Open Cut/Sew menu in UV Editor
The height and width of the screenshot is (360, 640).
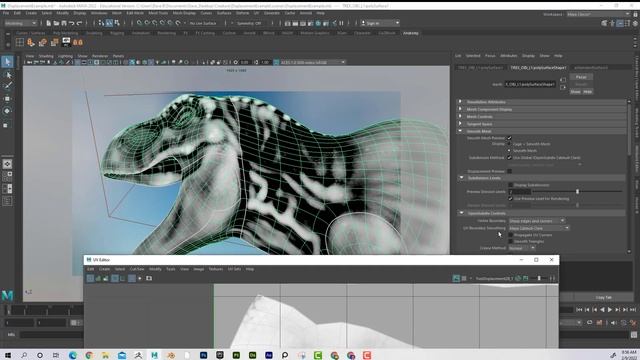[137, 269]
